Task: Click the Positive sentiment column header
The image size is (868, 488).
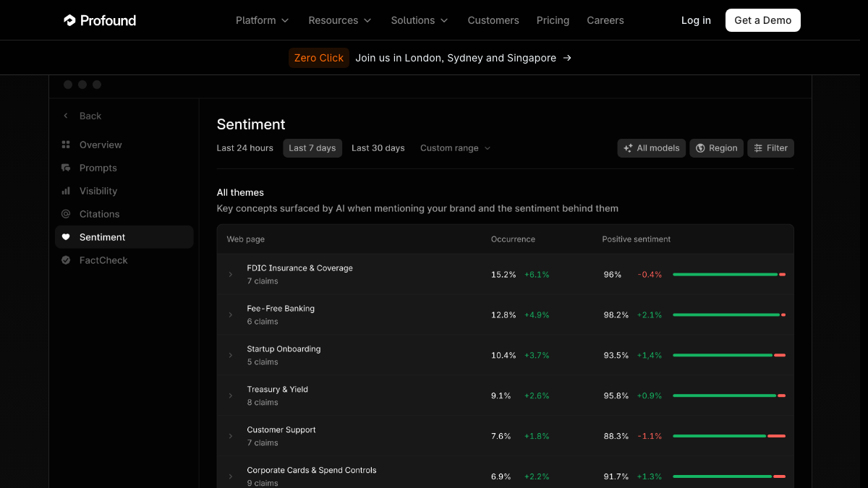Action: [x=637, y=239]
